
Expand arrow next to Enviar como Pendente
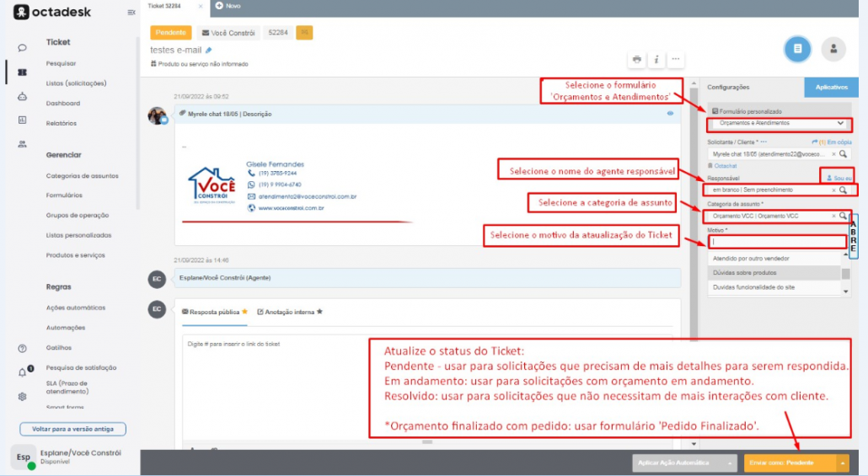(843, 463)
